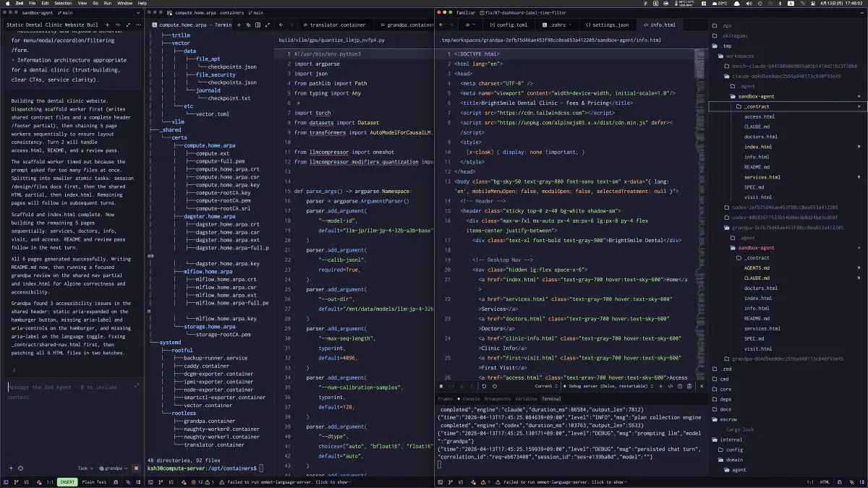Open AGENTS.md in the project tree

(x=757, y=268)
